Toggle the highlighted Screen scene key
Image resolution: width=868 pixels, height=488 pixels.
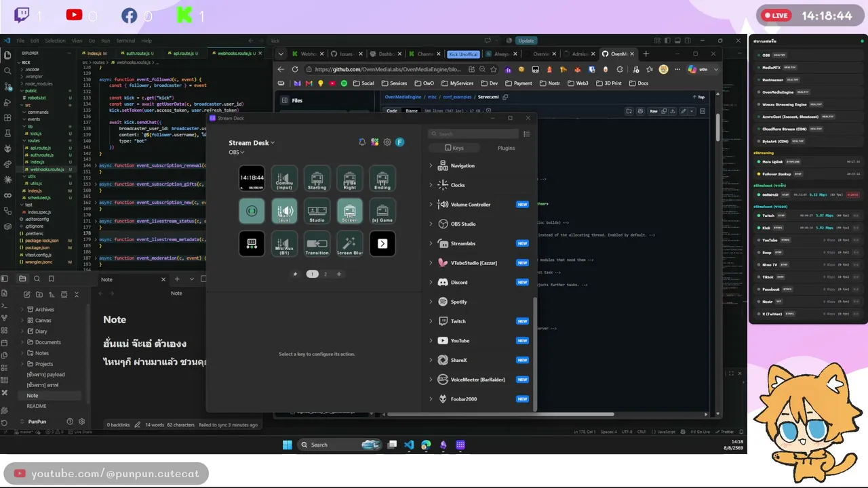pyautogui.click(x=350, y=211)
